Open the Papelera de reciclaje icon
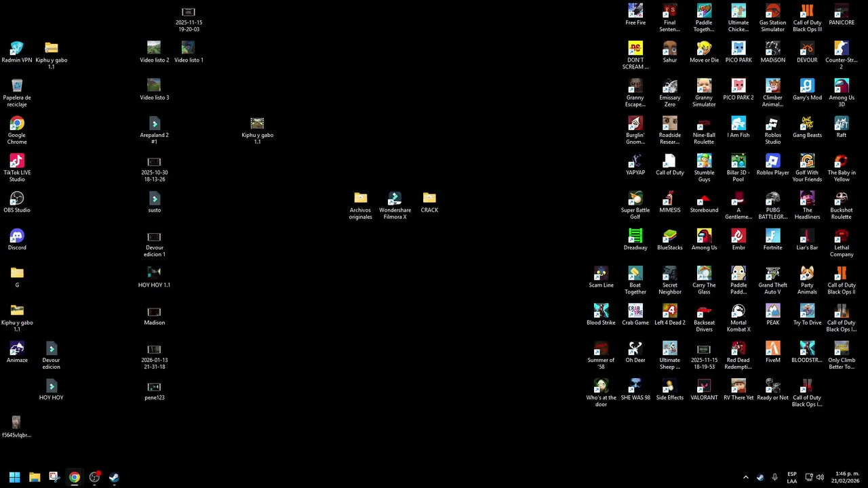This screenshot has height=488, width=868. [17, 93]
